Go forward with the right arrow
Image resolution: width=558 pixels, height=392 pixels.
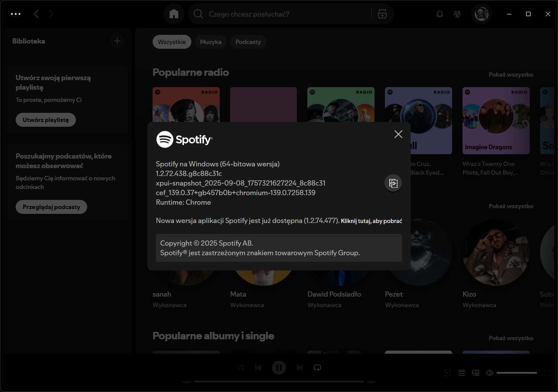tap(51, 14)
